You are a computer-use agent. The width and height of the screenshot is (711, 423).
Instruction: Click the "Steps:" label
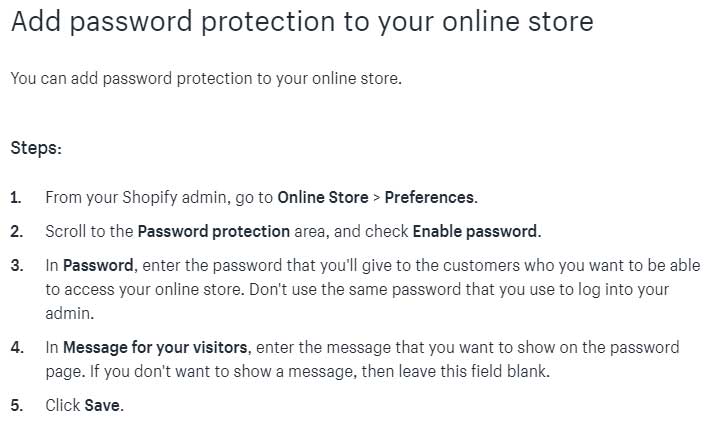click(36, 148)
